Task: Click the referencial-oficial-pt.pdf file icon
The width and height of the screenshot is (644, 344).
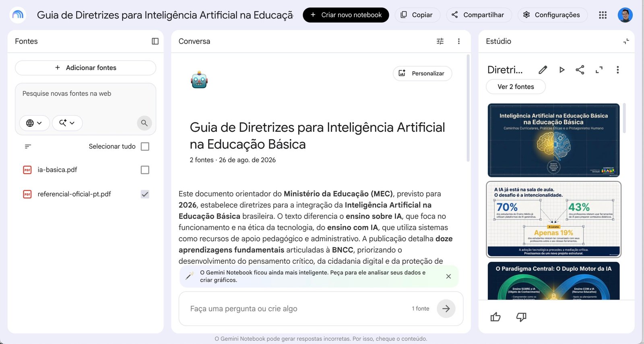Action: click(x=27, y=194)
